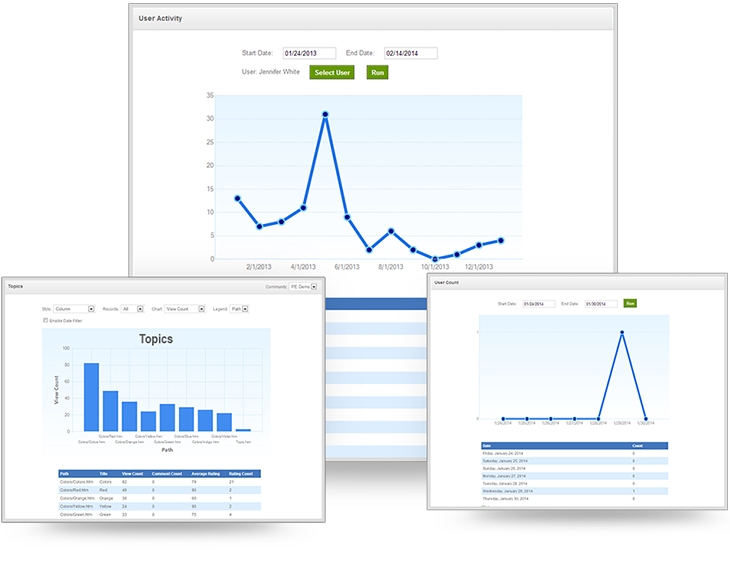Select the Wednesday, January 29, 2014 row
The image size is (730, 562).
pos(575,491)
